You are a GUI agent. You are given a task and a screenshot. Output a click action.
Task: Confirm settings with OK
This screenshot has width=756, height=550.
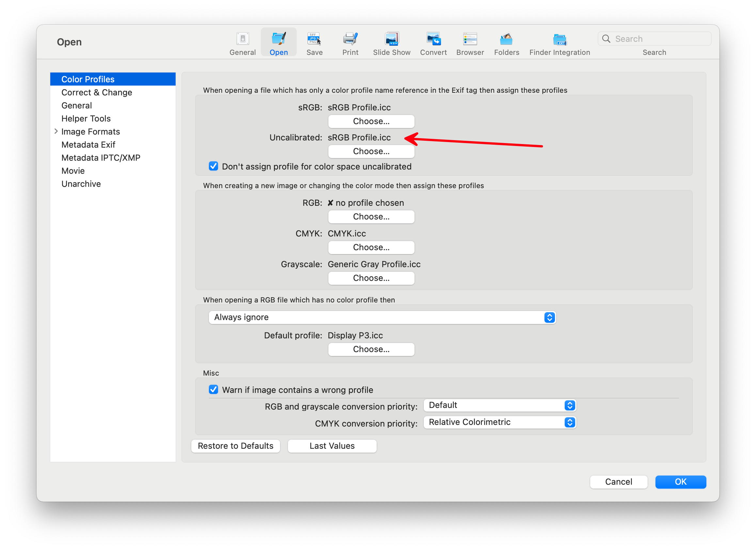point(680,482)
